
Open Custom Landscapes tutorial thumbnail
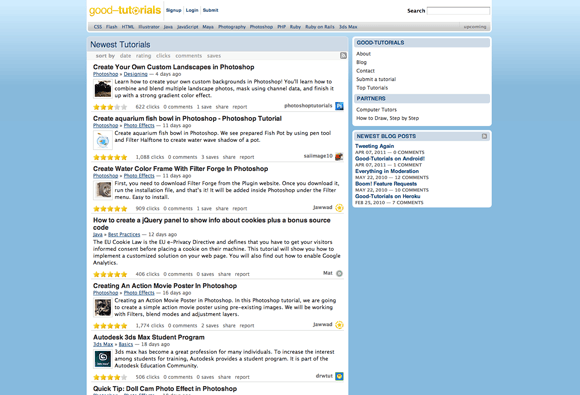(x=103, y=89)
